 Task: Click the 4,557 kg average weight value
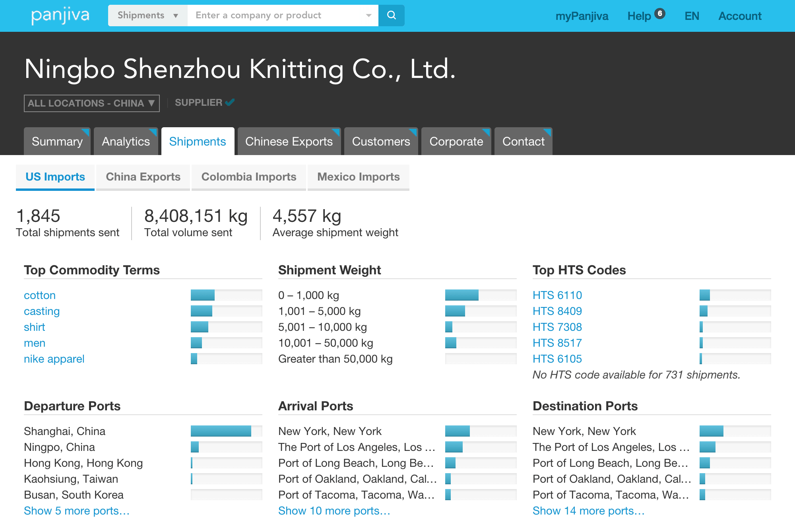(x=307, y=216)
